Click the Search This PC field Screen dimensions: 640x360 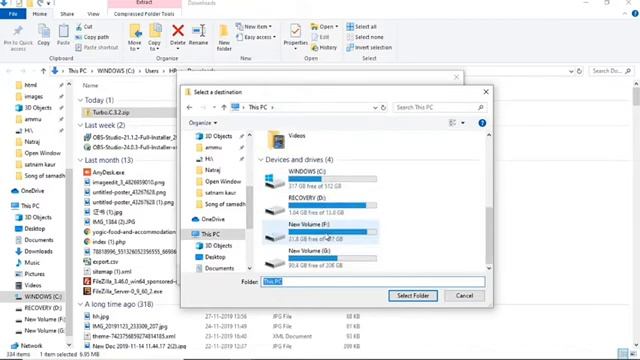pyautogui.click(x=439, y=107)
